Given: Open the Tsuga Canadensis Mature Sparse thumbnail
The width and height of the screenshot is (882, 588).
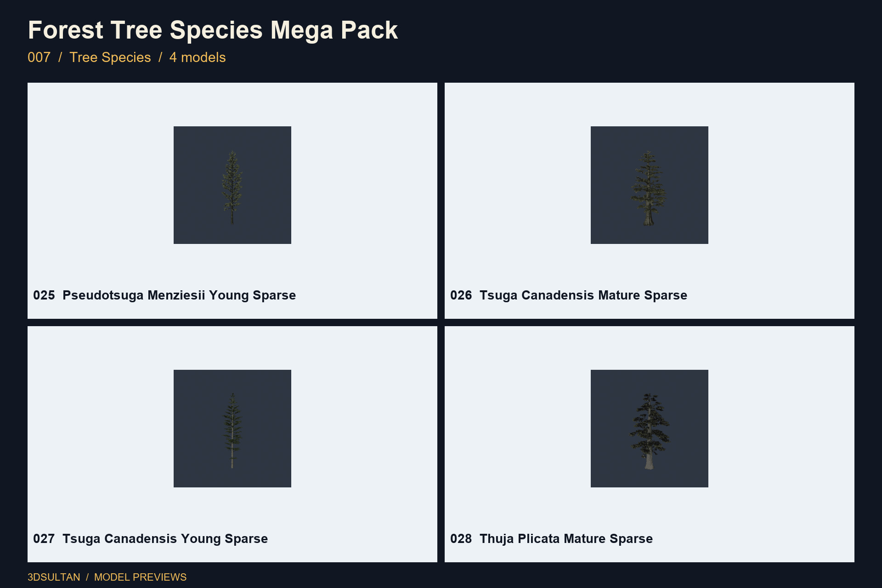Looking at the screenshot, I should (650, 185).
